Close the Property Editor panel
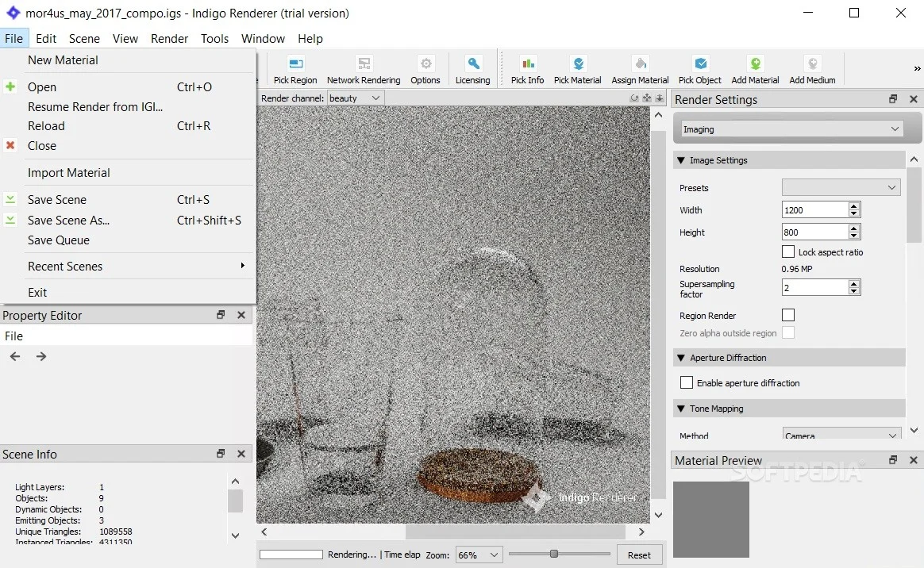Screen dimensions: 924x568 (241, 315)
